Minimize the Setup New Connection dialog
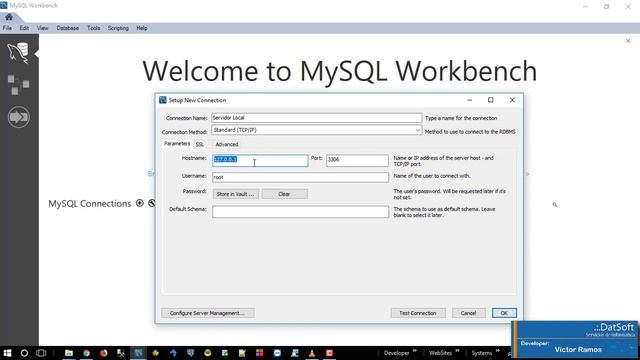This screenshot has width=640, height=360. 469,100
